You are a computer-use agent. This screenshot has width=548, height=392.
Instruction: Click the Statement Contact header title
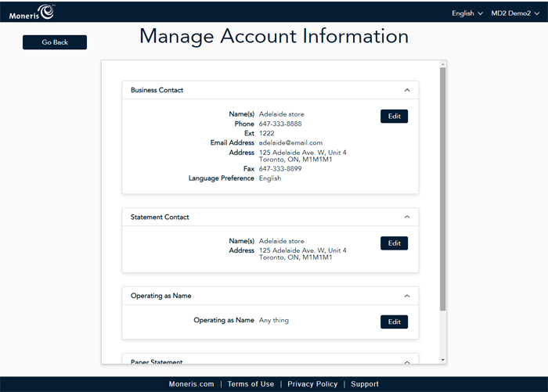point(160,217)
